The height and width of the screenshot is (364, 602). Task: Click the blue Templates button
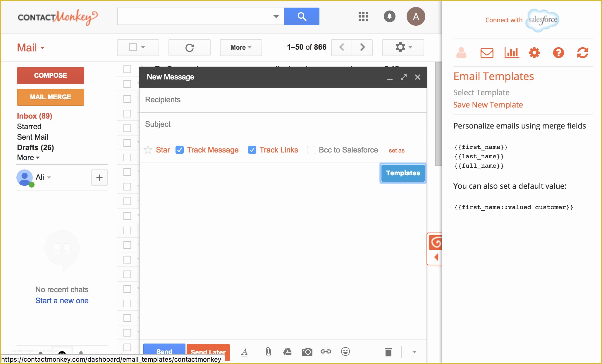pos(403,173)
